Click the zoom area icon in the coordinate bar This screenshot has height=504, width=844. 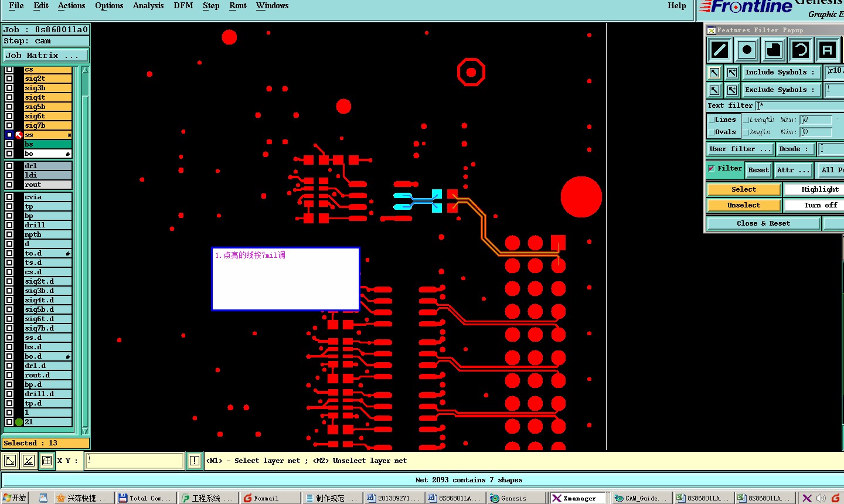pyautogui.click(x=10, y=461)
